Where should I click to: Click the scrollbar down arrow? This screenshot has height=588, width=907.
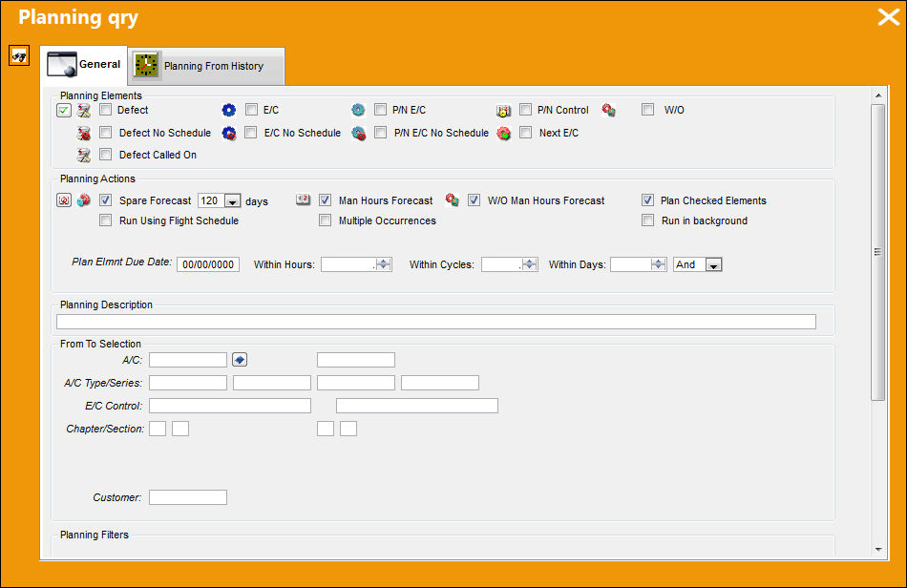tap(878, 549)
